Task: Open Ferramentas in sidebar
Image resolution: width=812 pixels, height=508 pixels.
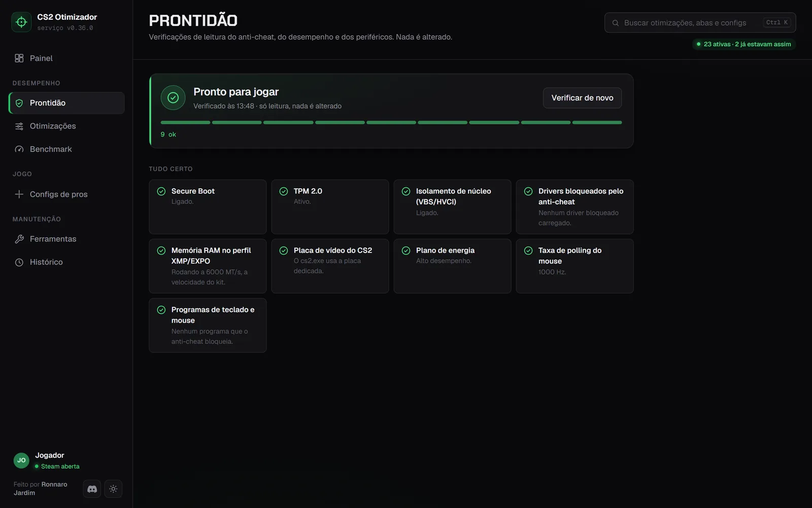Action: pyautogui.click(x=66, y=239)
